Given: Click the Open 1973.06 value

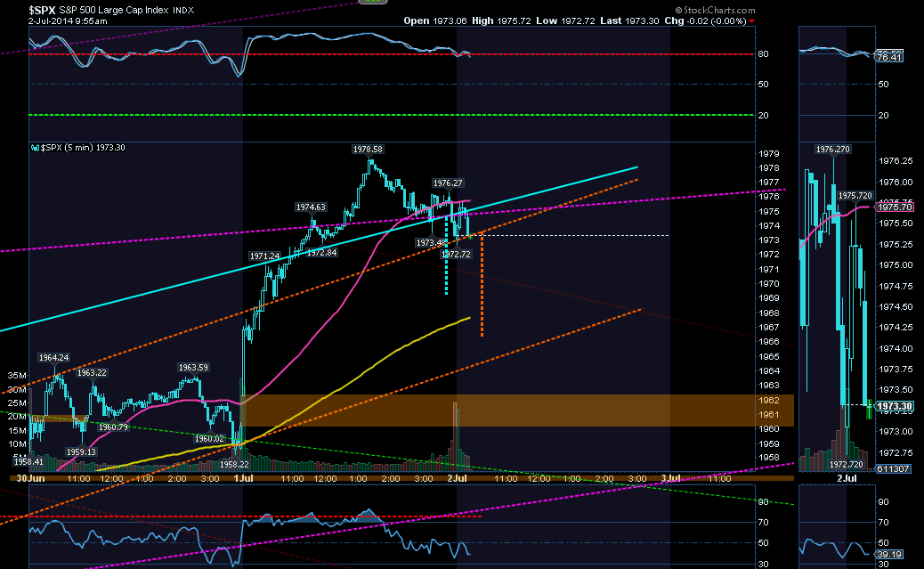Looking at the screenshot, I should coord(435,20).
